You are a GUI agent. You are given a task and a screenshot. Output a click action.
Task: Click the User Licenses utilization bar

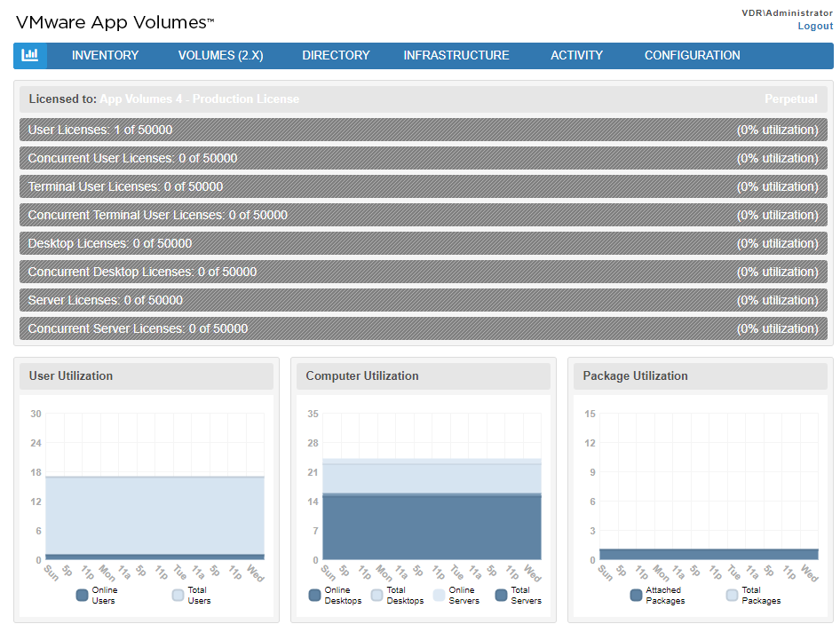tap(424, 130)
